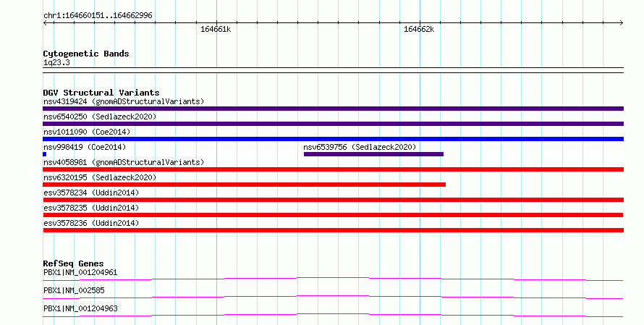Click the PBX1|NM_002585 magenta intron line

[333, 297]
